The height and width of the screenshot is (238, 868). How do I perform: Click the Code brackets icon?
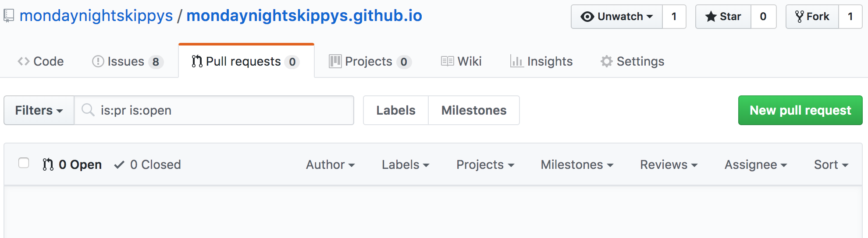24,61
